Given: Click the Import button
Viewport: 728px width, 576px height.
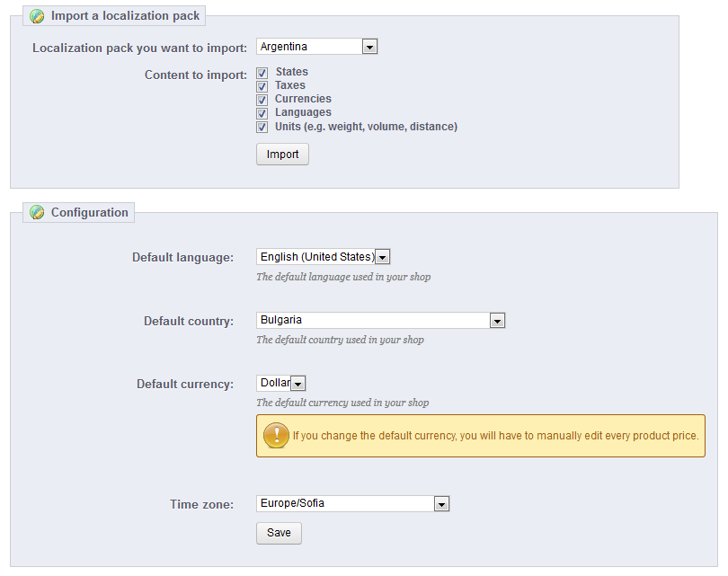Looking at the screenshot, I should click(282, 154).
